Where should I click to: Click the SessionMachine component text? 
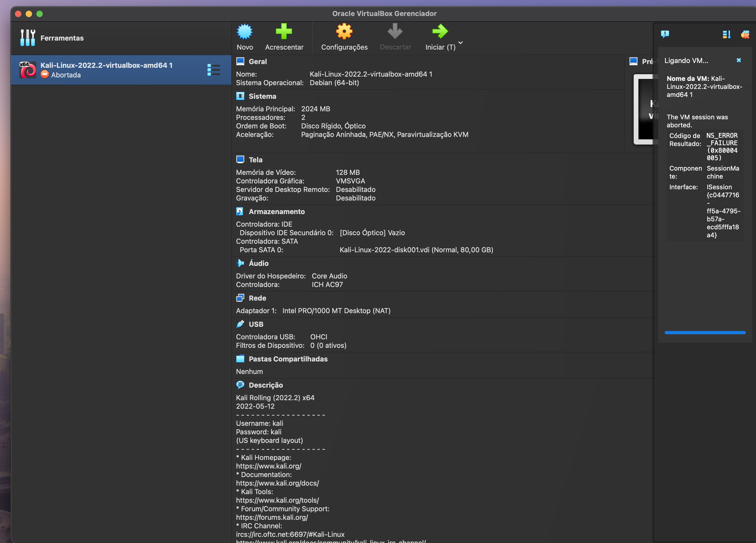[723, 172]
